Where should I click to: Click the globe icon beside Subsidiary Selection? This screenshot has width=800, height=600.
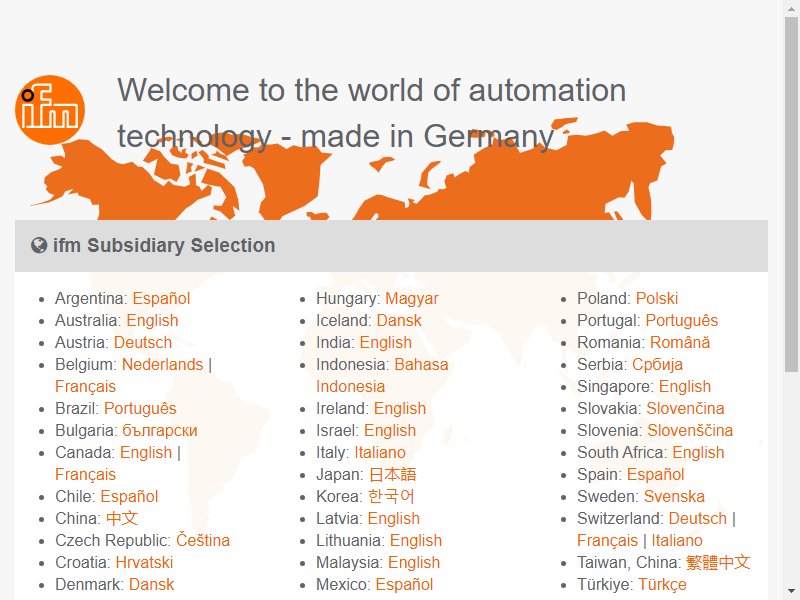39,245
